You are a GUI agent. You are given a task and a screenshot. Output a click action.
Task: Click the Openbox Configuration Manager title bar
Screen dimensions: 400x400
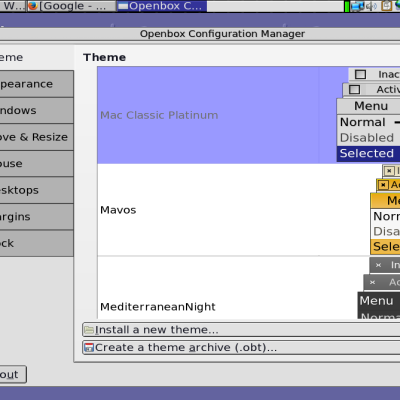tap(200, 34)
